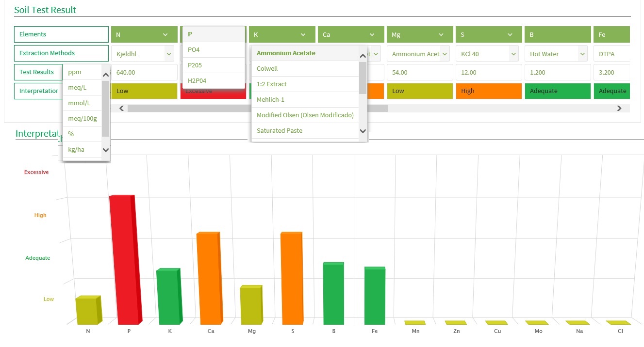Click up arrow in the units list
The height and width of the screenshot is (347, 644).
(106, 75)
